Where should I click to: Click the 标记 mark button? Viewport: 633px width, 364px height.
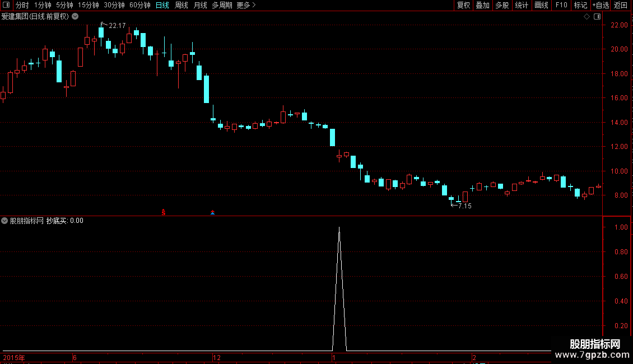[580, 5]
